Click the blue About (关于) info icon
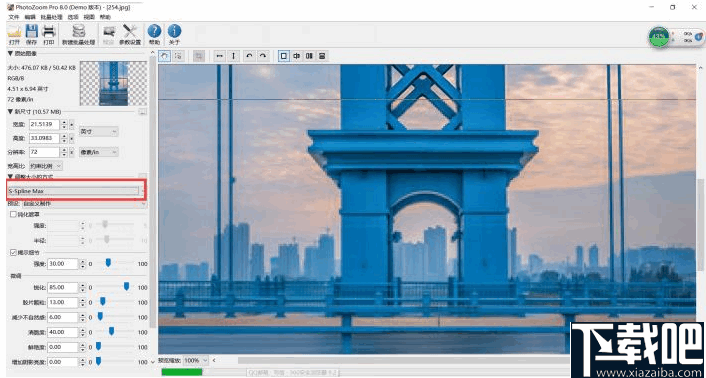Image resolution: width=706 pixels, height=378 pixels. pyautogui.click(x=174, y=31)
